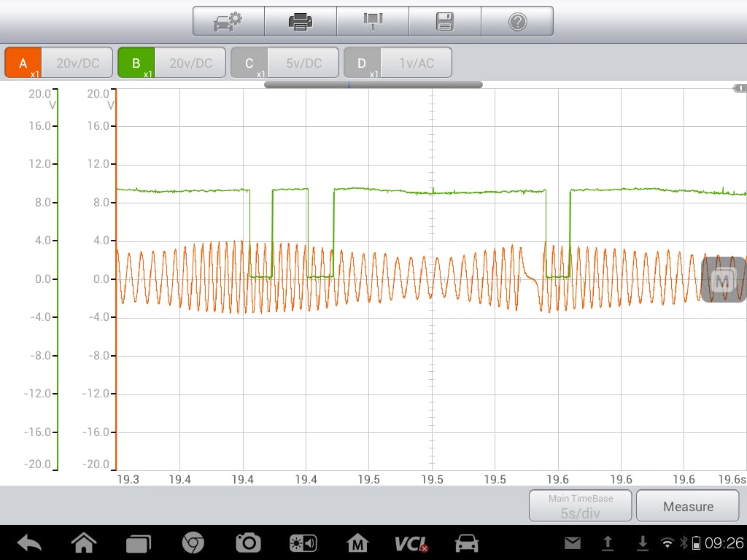The height and width of the screenshot is (560, 747).
Task: Open the help question mark icon
Action: pos(517,22)
